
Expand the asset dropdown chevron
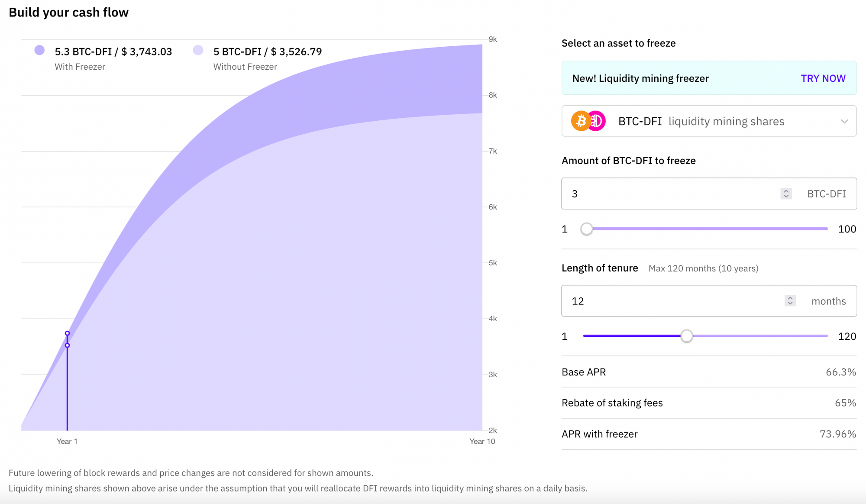(x=844, y=122)
